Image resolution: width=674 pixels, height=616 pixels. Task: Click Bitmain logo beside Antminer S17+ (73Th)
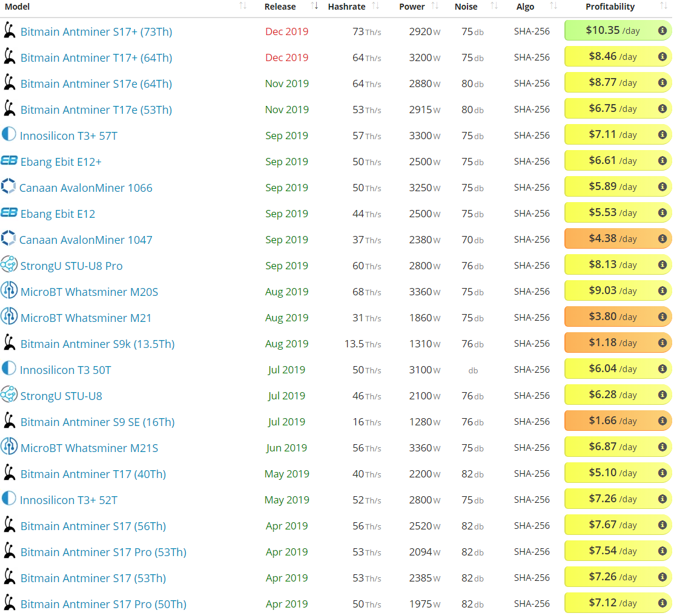click(9, 31)
